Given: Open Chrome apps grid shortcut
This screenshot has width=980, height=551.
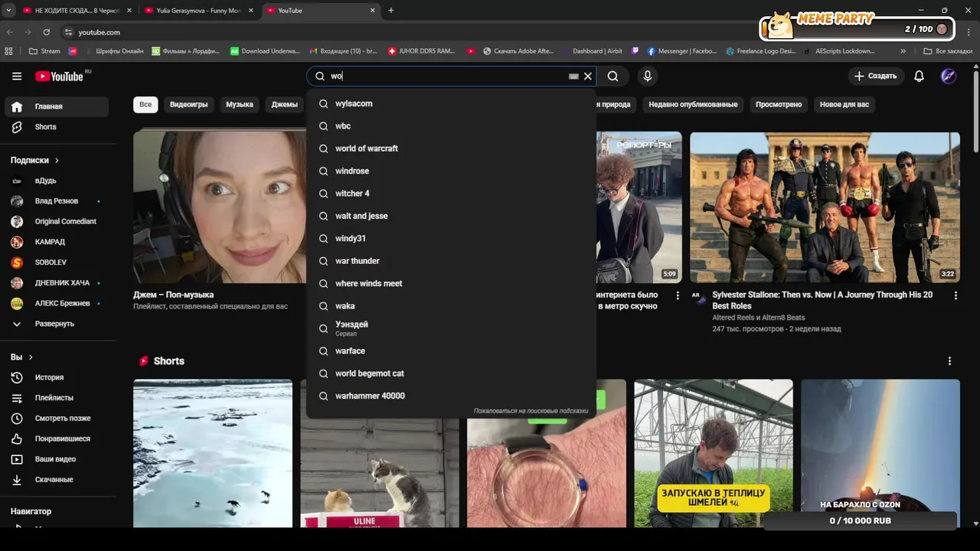Looking at the screenshot, I should [x=9, y=51].
